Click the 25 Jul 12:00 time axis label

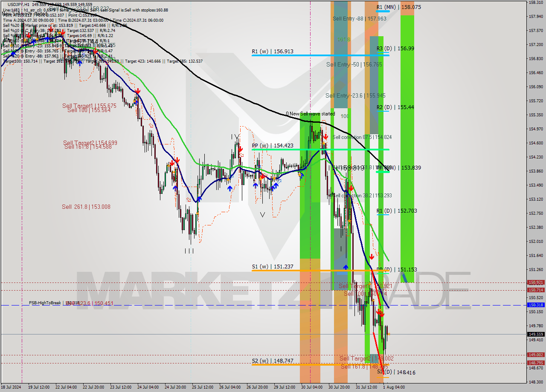203,387
